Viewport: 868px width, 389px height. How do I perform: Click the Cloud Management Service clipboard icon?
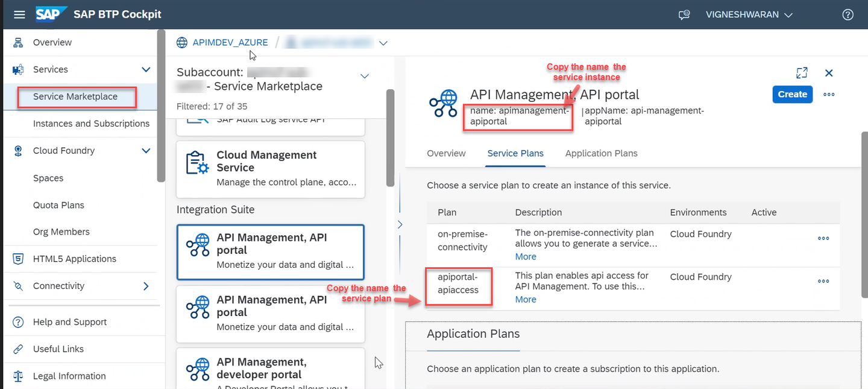197,162
